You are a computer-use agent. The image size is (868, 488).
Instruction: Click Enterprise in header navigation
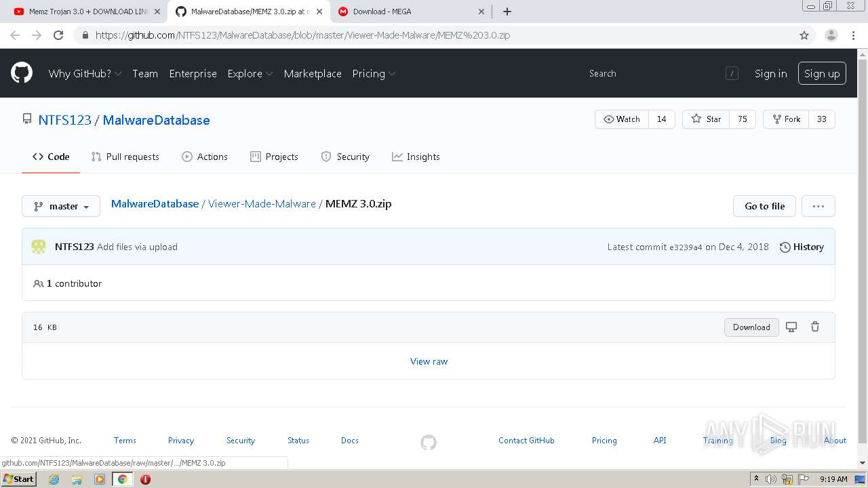pyautogui.click(x=193, y=73)
